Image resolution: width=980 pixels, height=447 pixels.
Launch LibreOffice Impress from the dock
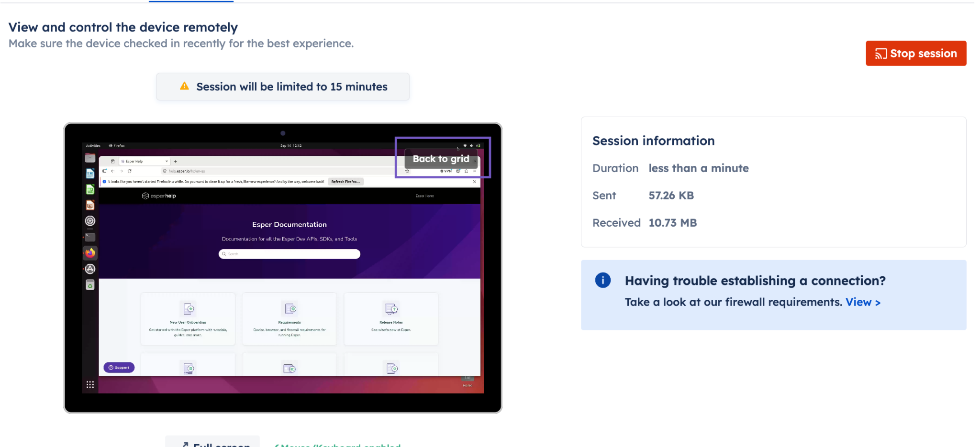point(90,205)
